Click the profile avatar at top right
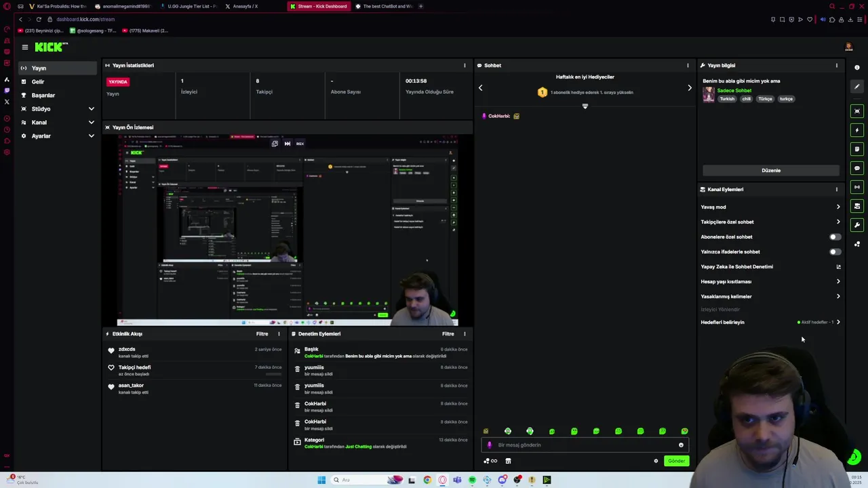 click(848, 47)
